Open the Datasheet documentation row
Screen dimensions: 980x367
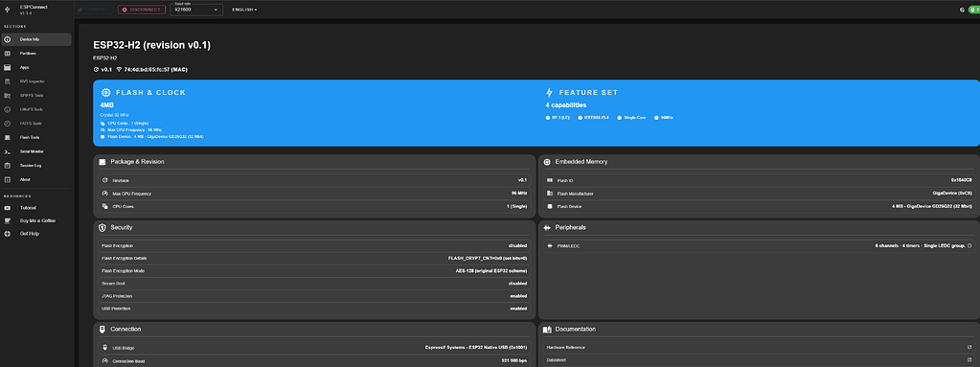pos(759,360)
